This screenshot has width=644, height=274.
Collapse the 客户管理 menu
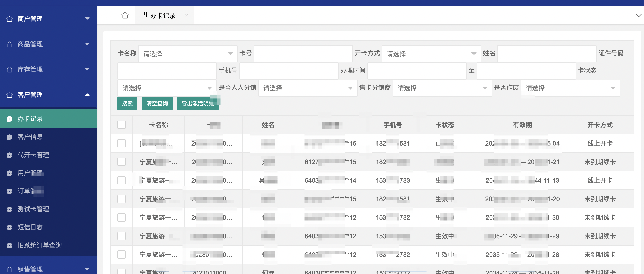[x=87, y=94]
